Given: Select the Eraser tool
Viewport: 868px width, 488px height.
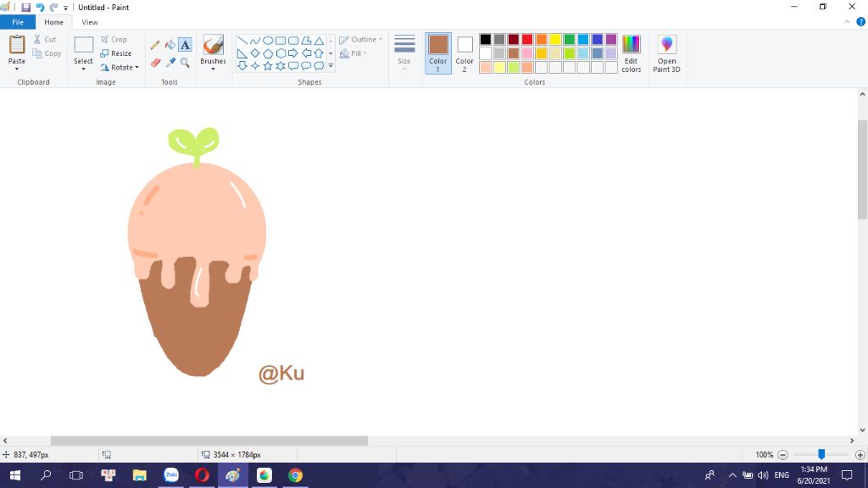Looking at the screenshot, I should 155,63.
